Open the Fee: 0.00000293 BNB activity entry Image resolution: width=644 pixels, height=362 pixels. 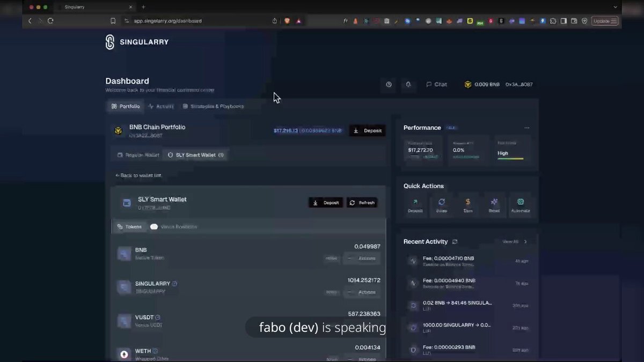pyautogui.click(x=468, y=350)
